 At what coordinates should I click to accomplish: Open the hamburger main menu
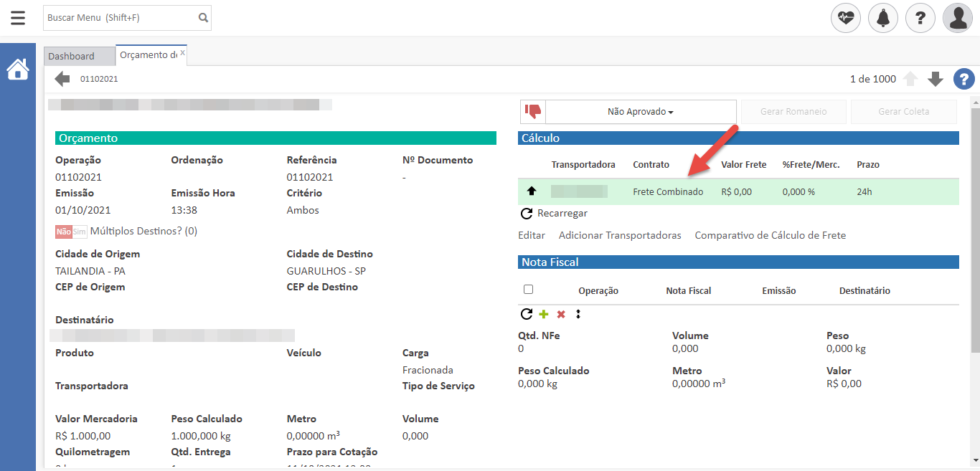coord(18,18)
